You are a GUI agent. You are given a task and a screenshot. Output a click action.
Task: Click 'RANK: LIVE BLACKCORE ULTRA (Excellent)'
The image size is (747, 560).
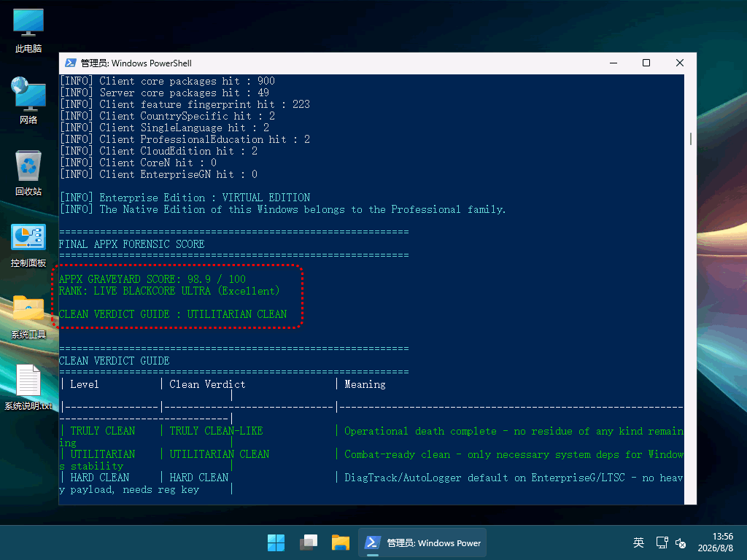[x=169, y=291]
